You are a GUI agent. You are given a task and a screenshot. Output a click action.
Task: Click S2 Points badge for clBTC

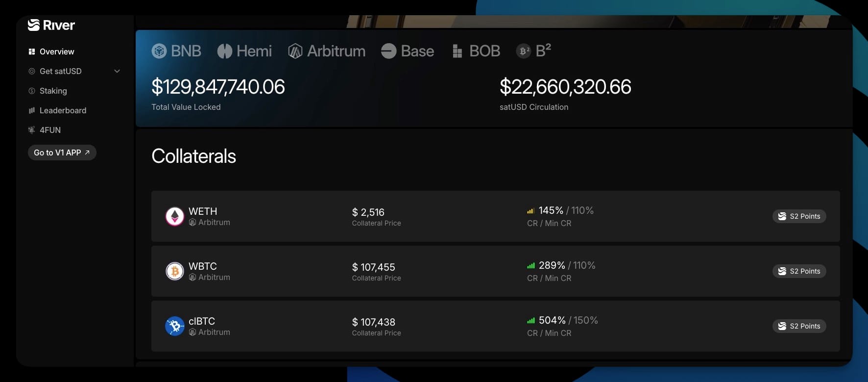click(799, 326)
